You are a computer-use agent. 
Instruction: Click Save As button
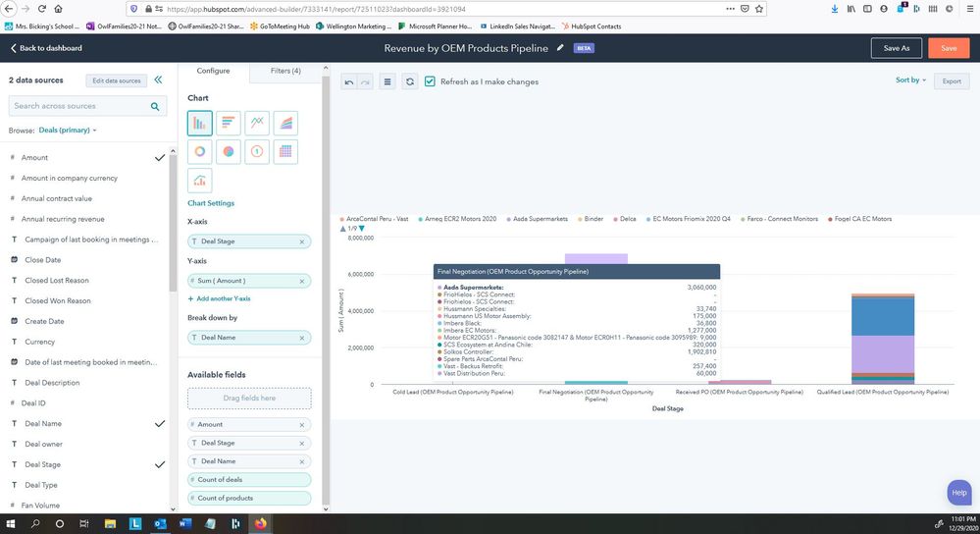897,48
